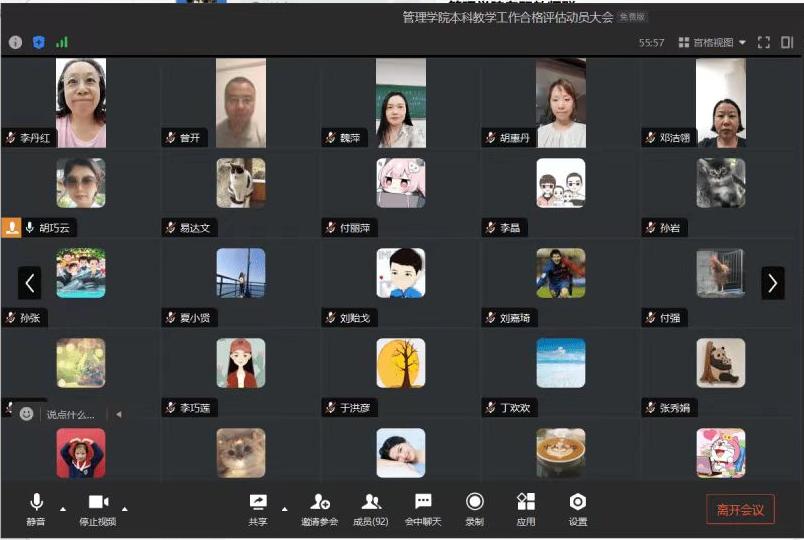Check the green network signal indicator
Screen dimensions: 804x540
pos(62,42)
